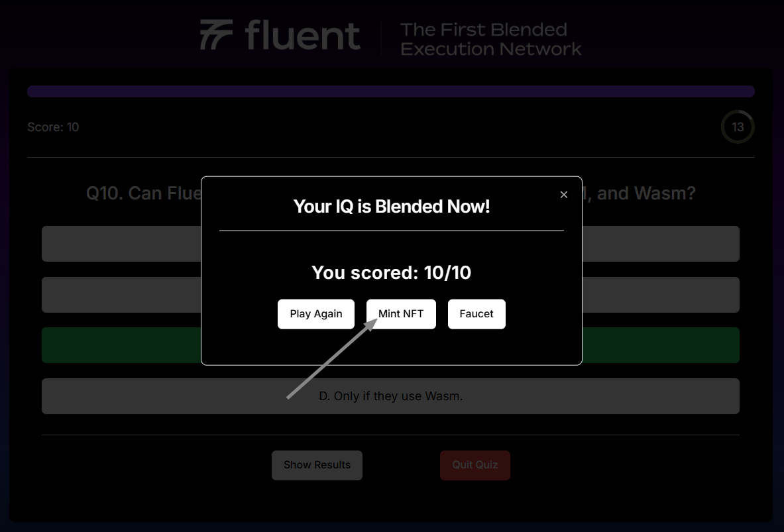Click Play Again to restart the quiz
The width and height of the screenshot is (784, 532).
coord(316,314)
